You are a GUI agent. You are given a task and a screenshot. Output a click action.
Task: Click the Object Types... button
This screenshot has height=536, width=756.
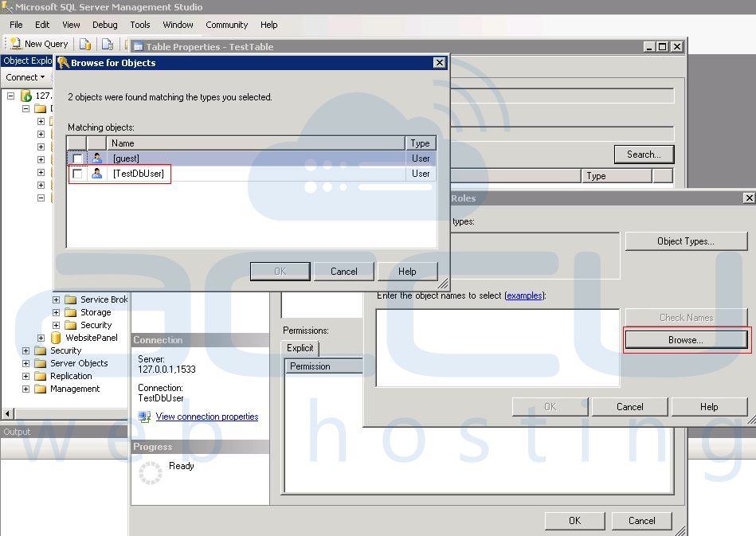tap(686, 241)
